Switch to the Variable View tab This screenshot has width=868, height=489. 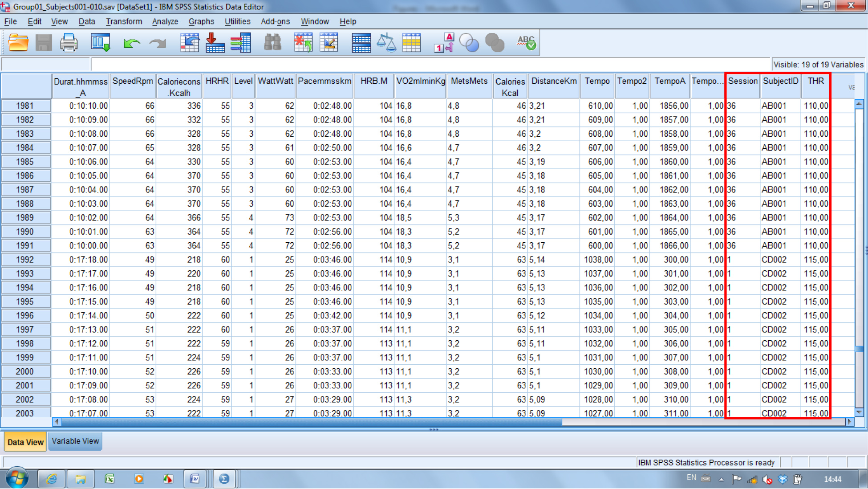(75, 441)
